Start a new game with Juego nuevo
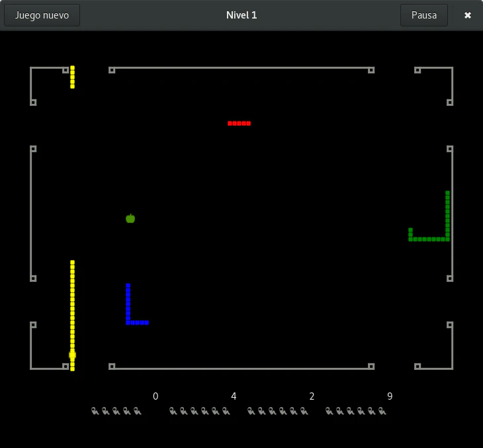The image size is (483, 448). pyautogui.click(x=42, y=15)
